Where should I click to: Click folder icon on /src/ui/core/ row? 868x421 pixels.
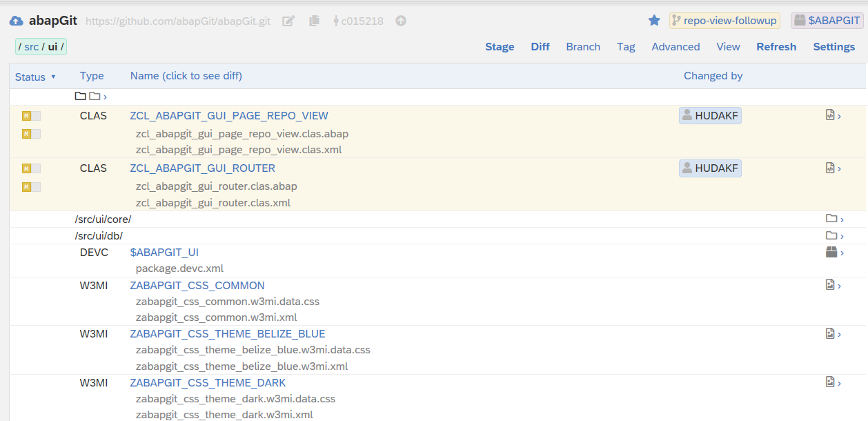[831, 219]
